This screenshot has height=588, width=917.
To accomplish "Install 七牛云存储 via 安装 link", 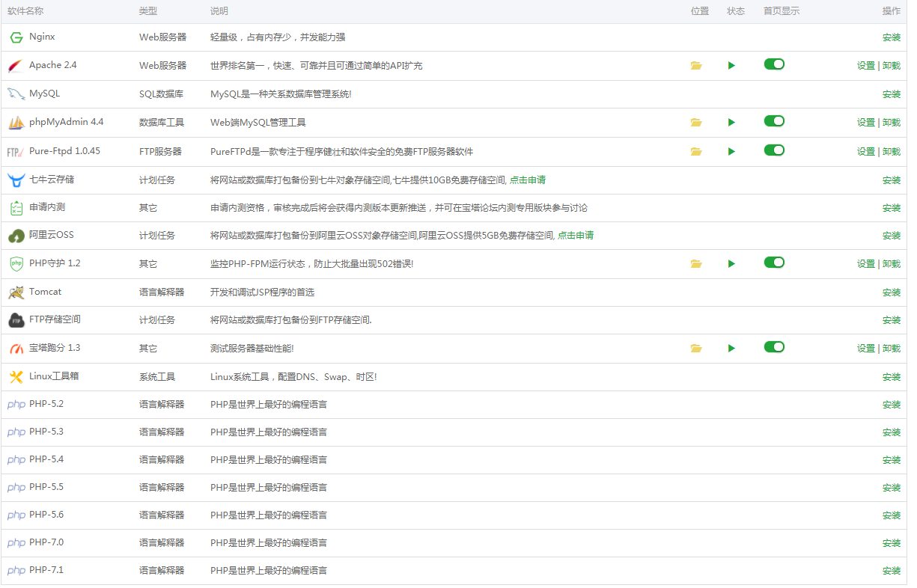I will click(892, 180).
